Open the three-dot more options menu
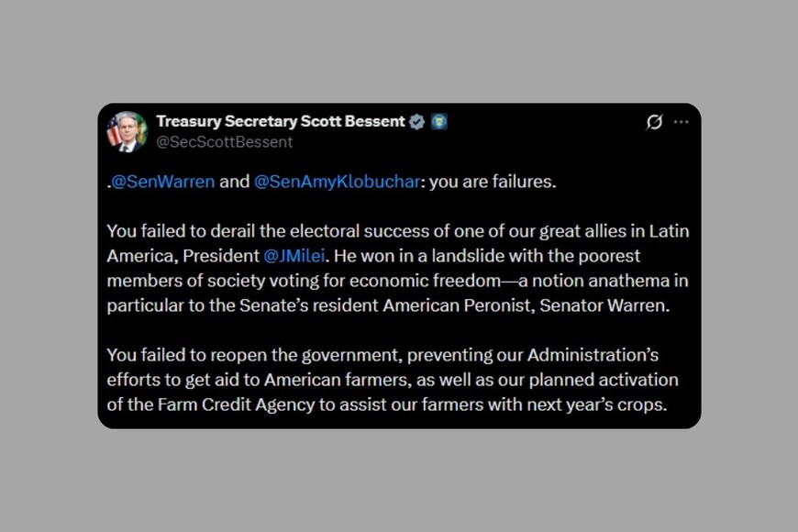 click(681, 122)
